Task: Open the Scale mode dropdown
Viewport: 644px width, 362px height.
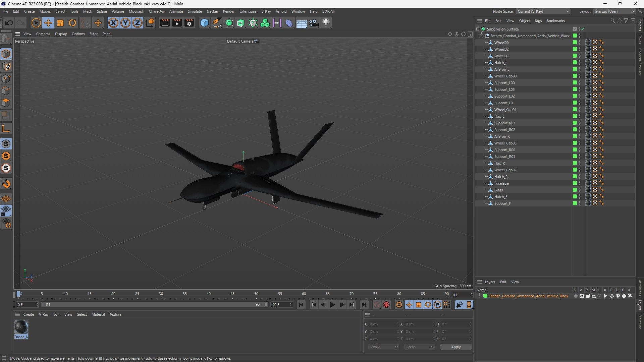Action: 420,347
